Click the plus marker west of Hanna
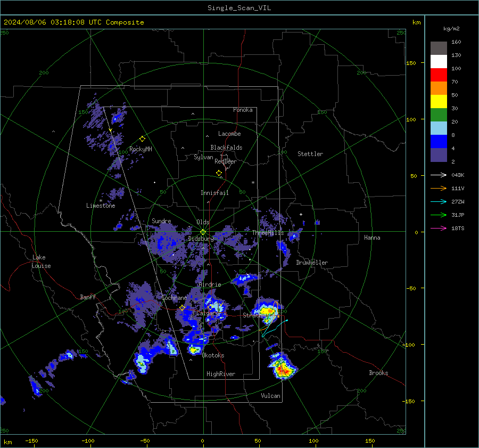The height and width of the screenshot is (448, 479). [301, 214]
